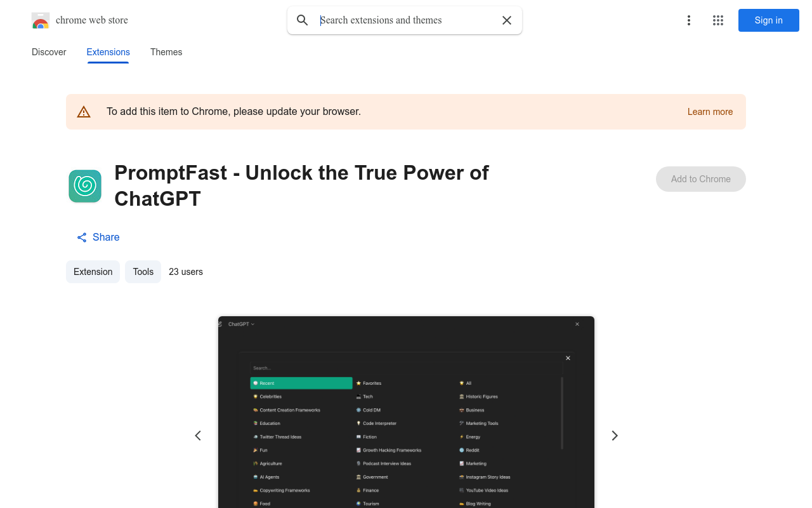Clear the search box with X icon
This screenshot has width=812, height=508.
point(507,20)
